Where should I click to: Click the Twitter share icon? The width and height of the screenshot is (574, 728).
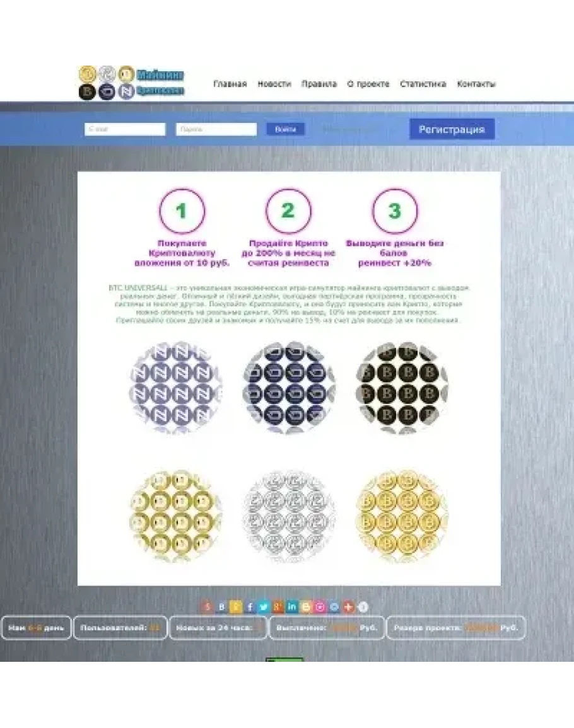(x=264, y=607)
